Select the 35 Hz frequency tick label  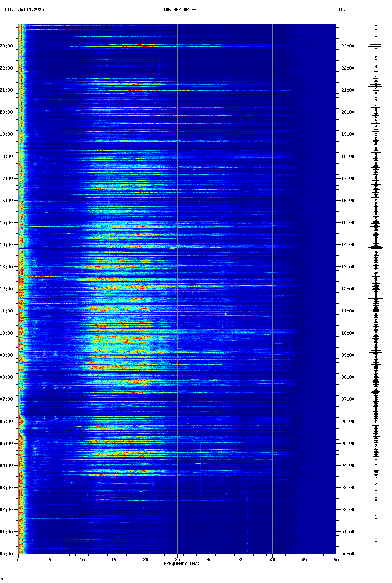click(241, 560)
